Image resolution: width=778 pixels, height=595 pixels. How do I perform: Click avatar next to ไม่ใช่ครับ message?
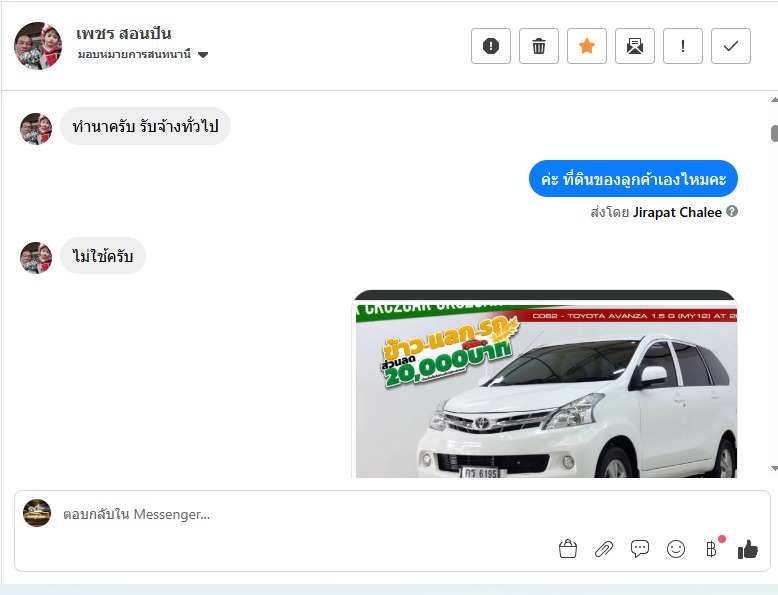coord(36,258)
